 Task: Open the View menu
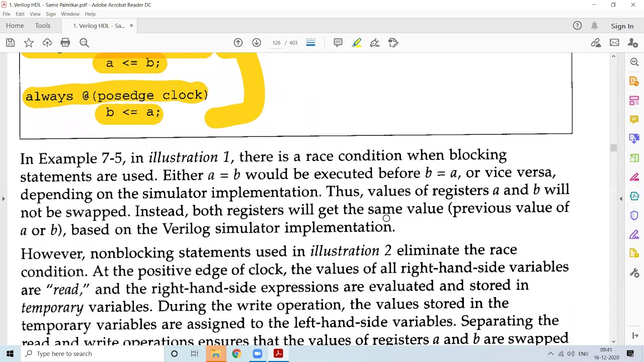pos(35,14)
